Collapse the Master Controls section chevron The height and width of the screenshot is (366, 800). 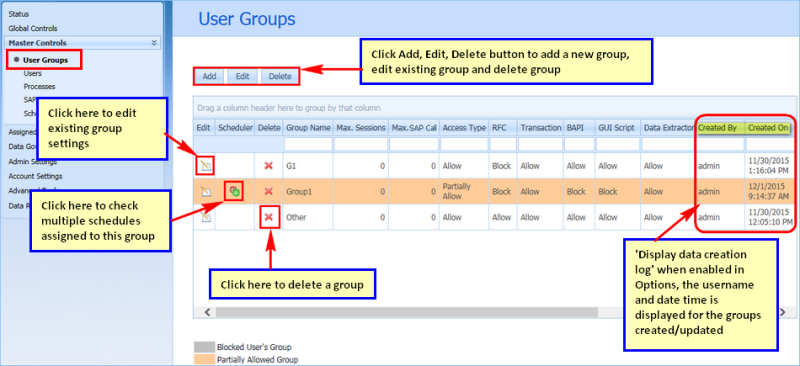[154, 43]
